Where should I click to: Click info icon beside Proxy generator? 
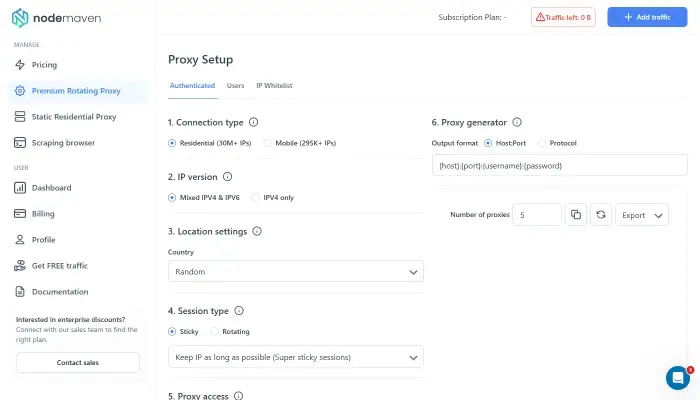point(517,122)
